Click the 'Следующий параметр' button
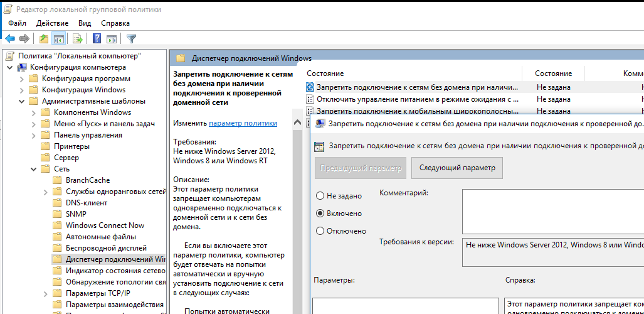Screen dimensions: 644x314 457,168
